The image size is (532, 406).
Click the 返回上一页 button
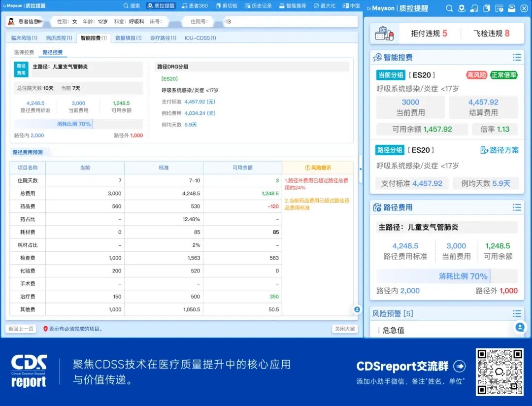(20, 328)
